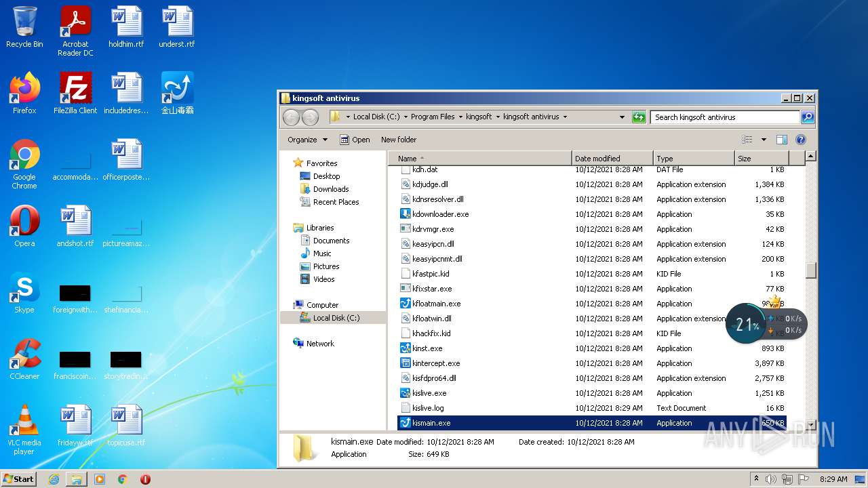Click the Back navigation arrow in Explorer
The image size is (868, 488).
click(292, 117)
